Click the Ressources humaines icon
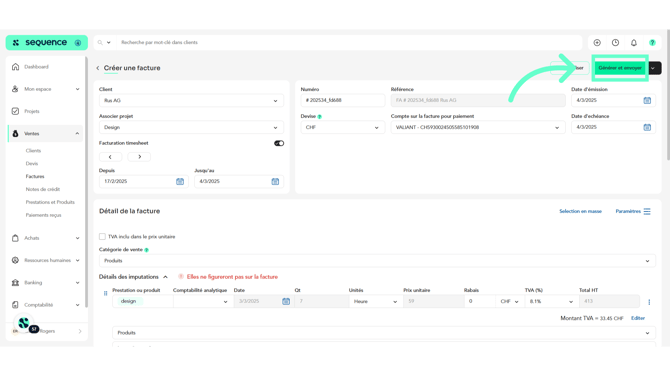Screen dimensions: 670x376 (x=15, y=260)
